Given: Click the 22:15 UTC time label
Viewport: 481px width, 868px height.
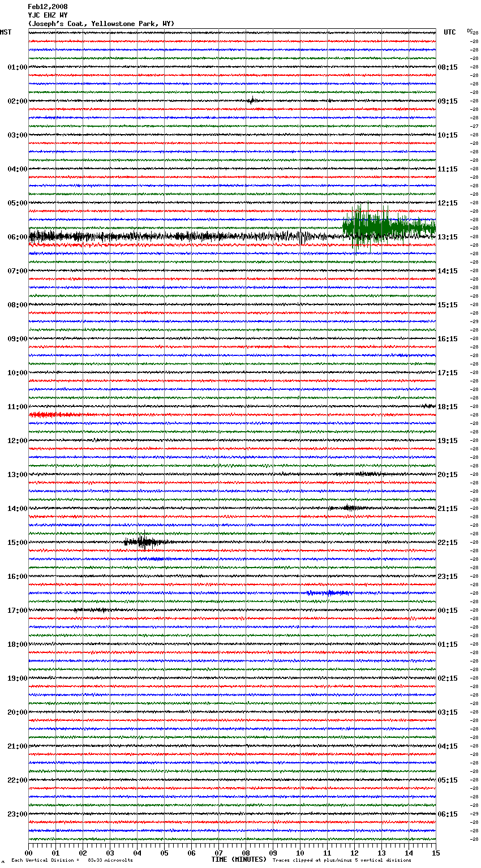Looking at the screenshot, I should pos(448,543).
